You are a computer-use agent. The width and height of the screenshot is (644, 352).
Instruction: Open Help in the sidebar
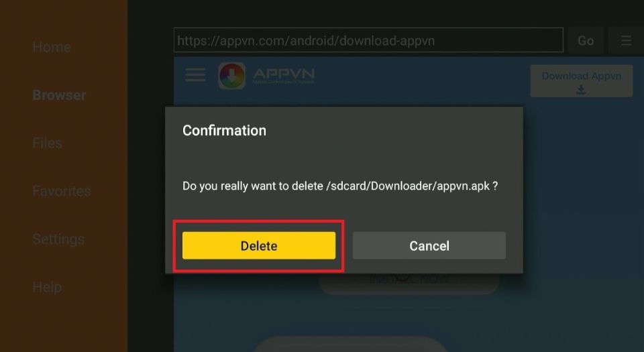47,287
